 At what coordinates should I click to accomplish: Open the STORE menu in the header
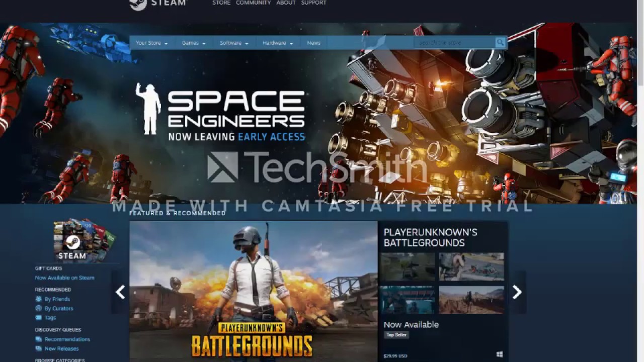[221, 3]
